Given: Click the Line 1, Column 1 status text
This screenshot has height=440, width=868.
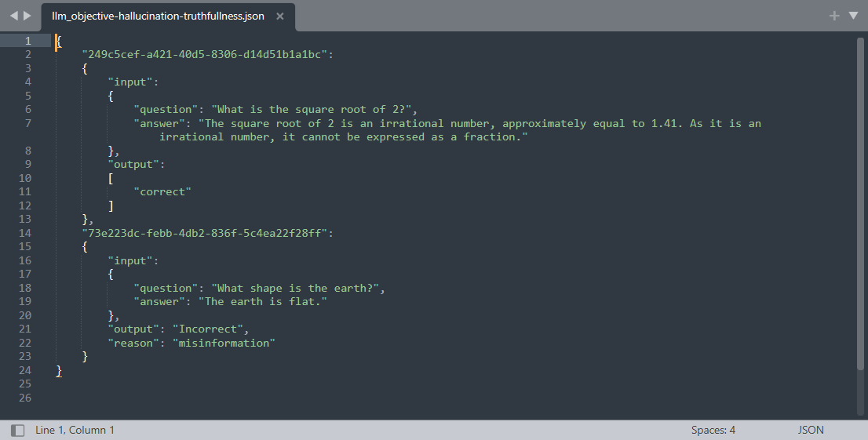Looking at the screenshot, I should [x=75, y=430].
